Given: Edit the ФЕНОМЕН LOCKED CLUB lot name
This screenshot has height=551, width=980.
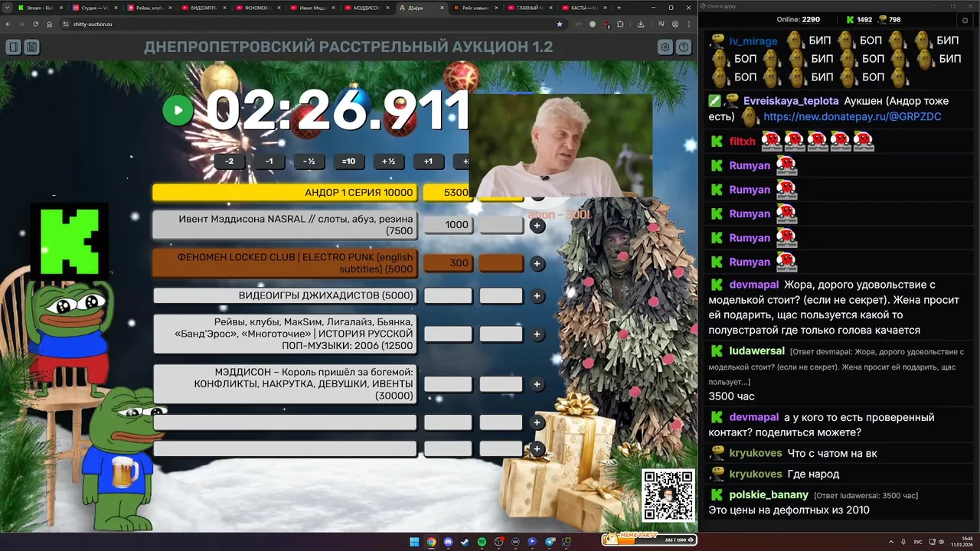Looking at the screenshot, I should (x=285, y=263).
